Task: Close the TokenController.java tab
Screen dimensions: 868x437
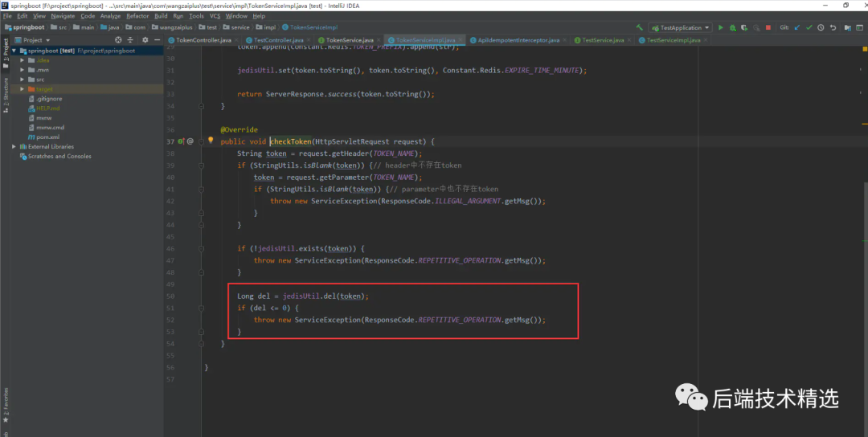Action: pos(236,40)
